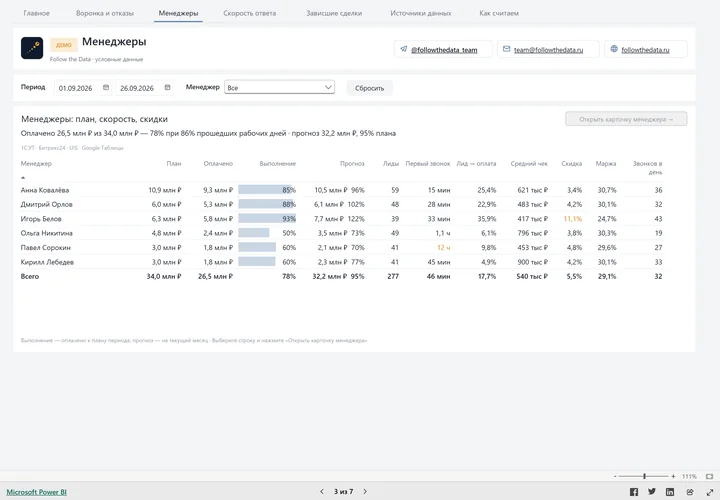Go to Зависшие сделки tab
Viewport: 720px width, 500px height.
coord(334,13)
